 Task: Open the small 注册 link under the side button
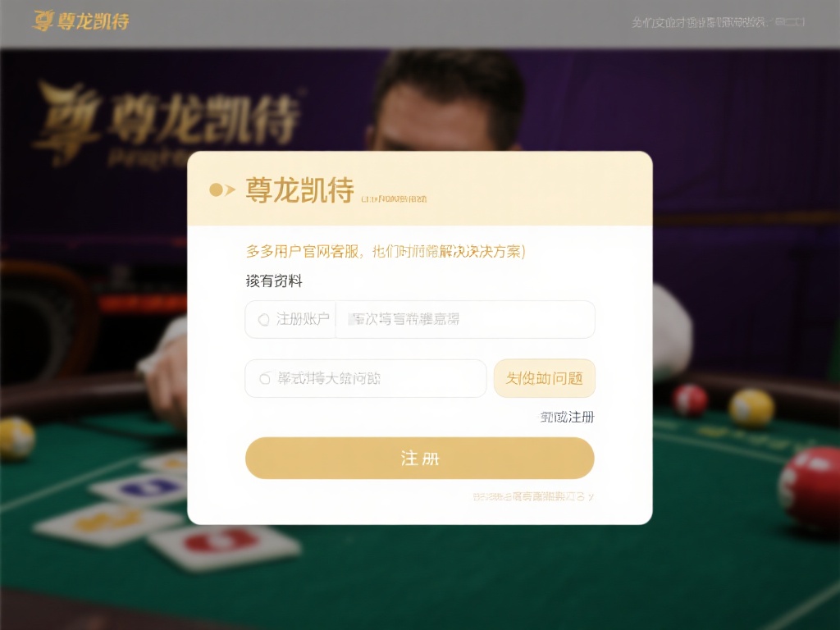tap(568, 417)
